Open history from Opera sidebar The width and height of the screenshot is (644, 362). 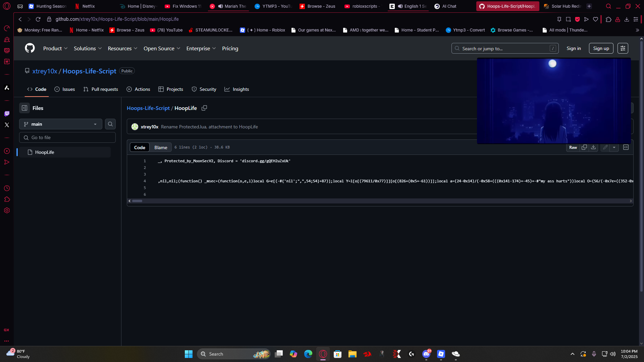tap(7, 188)
